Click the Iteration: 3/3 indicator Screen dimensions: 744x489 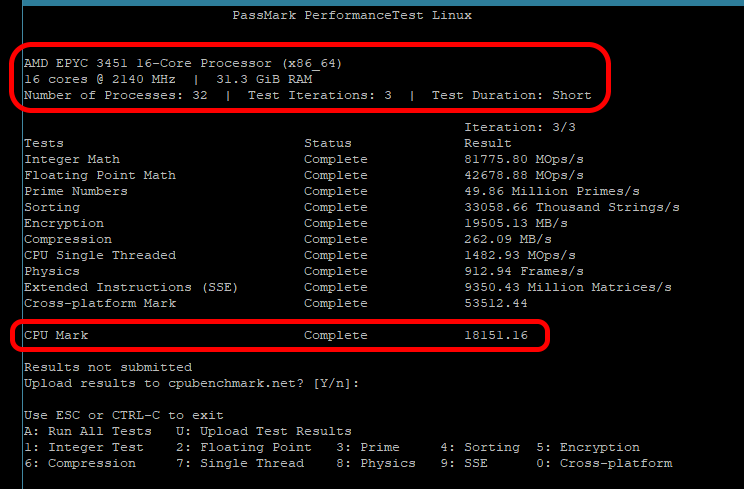520,127
